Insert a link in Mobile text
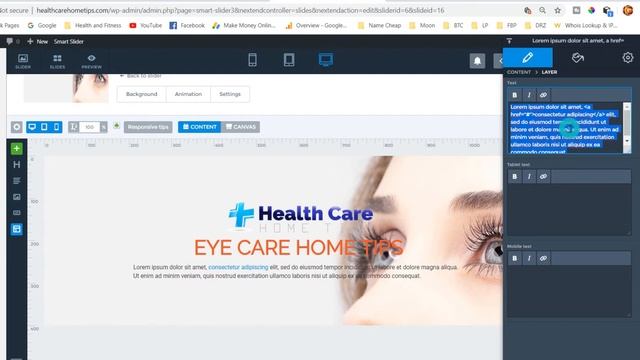640x360 pixels. (x=543, y=258)
